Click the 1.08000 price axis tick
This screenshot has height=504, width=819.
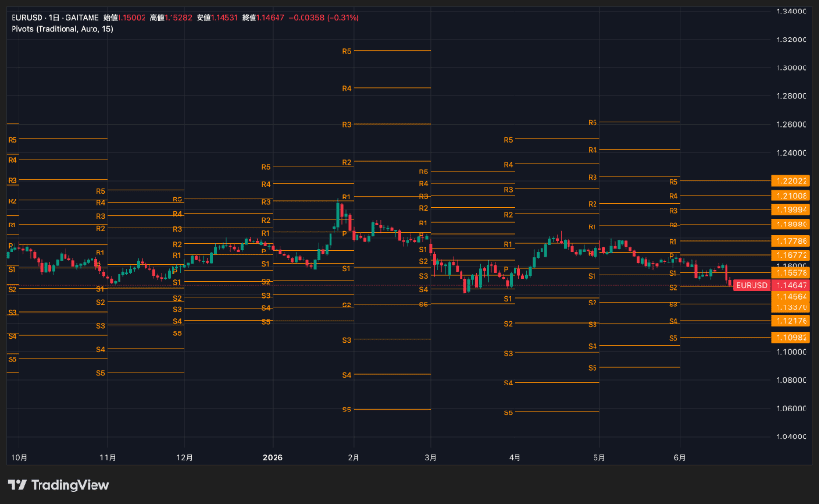tap(791, 380)
